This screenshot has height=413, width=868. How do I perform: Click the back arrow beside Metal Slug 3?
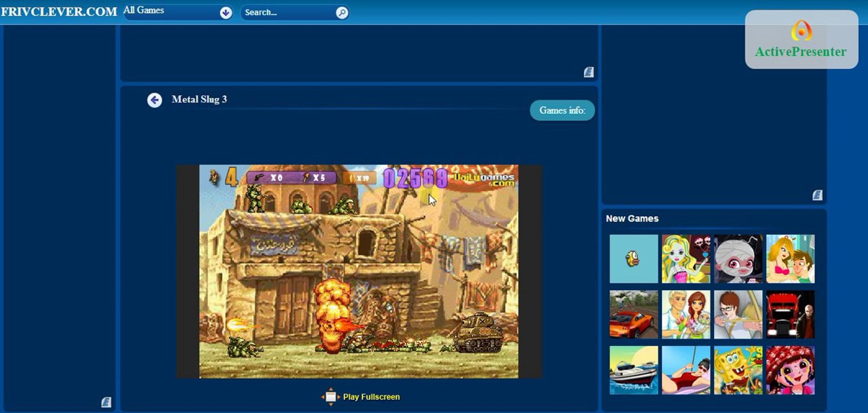(x=155, y=100)
